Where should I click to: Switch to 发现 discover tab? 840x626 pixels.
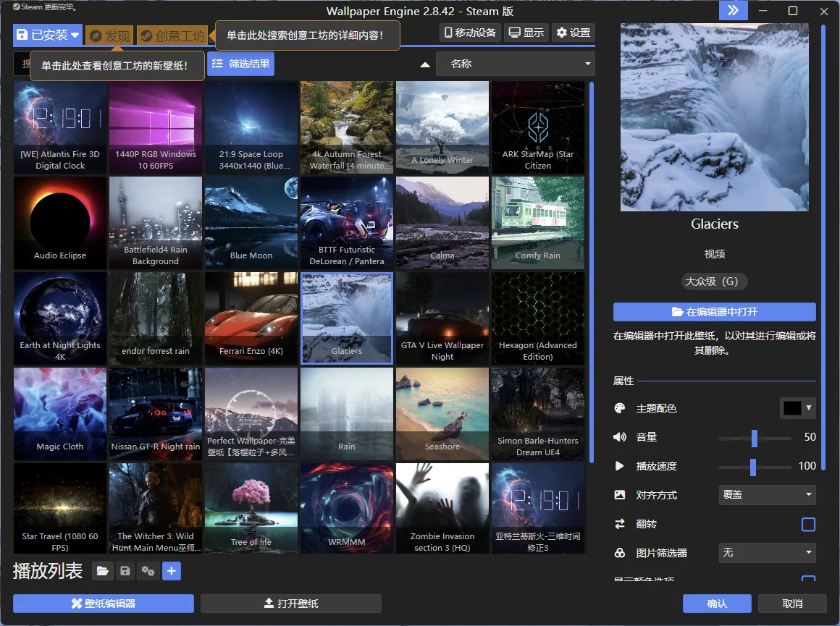click(110, 36)
